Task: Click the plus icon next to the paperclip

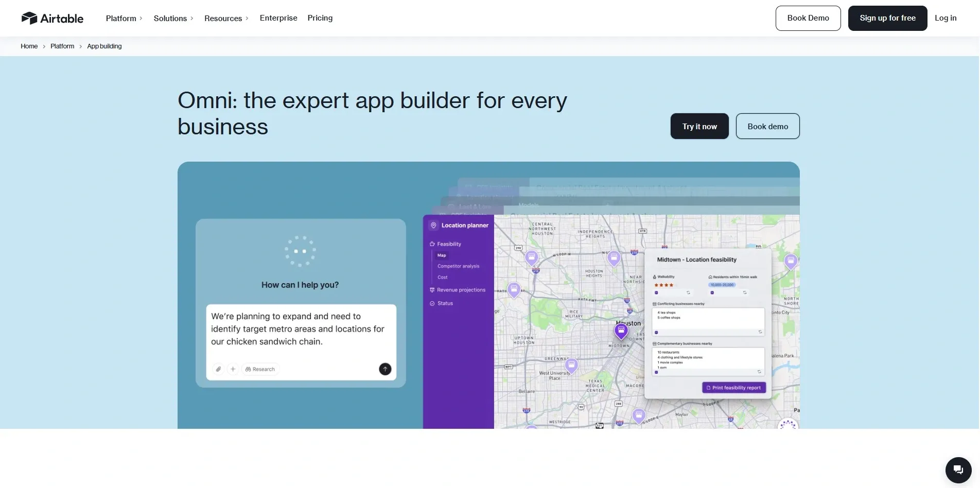Action: (x=233, y=369)
